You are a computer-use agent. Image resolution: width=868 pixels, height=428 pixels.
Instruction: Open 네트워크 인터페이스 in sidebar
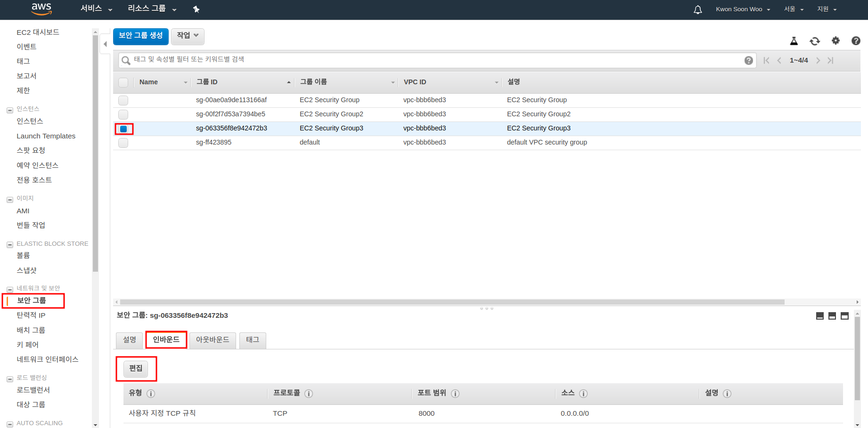point(48,359)
